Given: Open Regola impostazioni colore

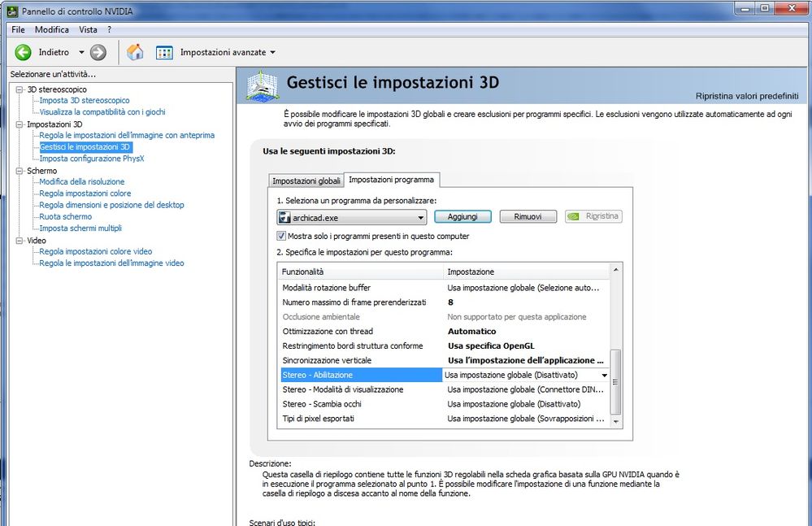Looking at the screenshot, I should (x=85, y=193).
